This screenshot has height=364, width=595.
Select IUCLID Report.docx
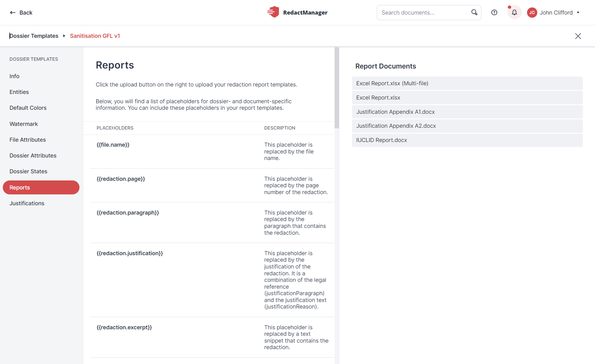[x=467, y=140]
